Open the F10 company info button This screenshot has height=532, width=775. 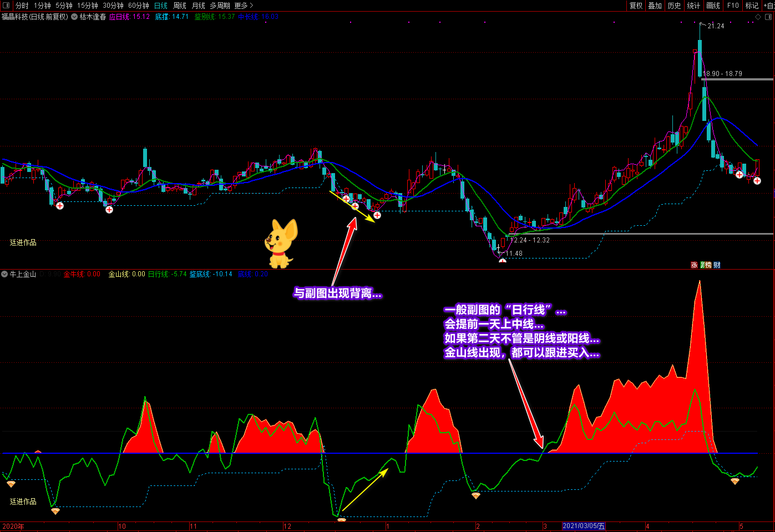[733, 6]
